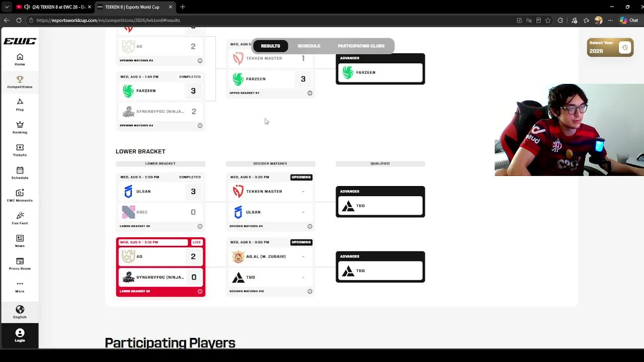Click the Decider Matches column header
Image resolution: width=644 pixels, height=362 pixels.
point(270,163)
